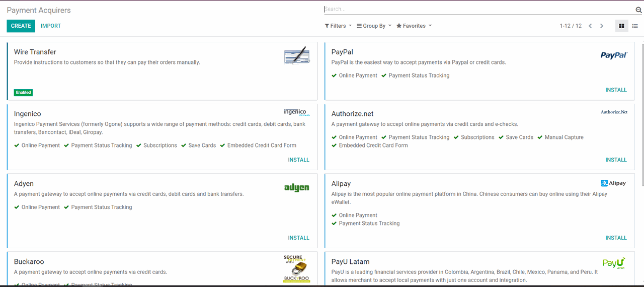Install the PayPal acquirer

pos(616,90)
